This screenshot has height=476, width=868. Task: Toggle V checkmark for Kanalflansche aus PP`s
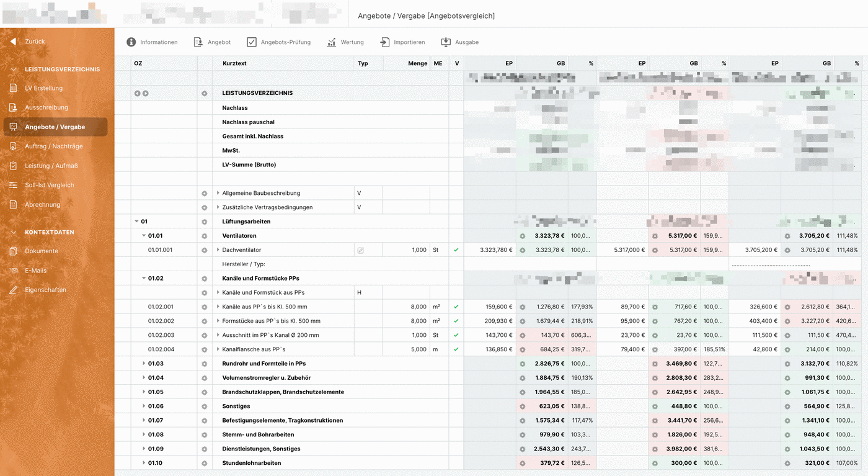click(456, 349)
